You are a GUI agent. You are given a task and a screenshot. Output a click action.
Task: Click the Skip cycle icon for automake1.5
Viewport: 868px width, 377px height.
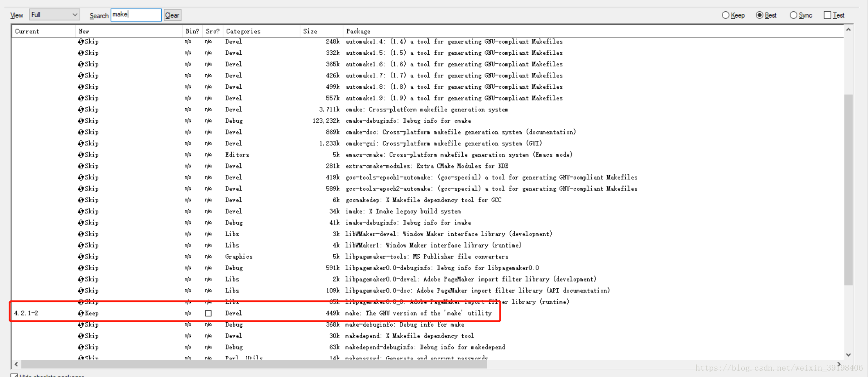81,53
